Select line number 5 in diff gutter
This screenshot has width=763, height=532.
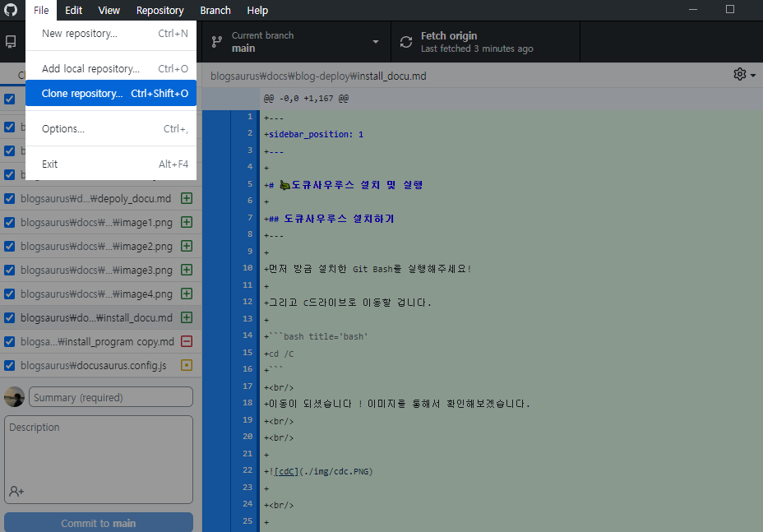click(250, 183)
